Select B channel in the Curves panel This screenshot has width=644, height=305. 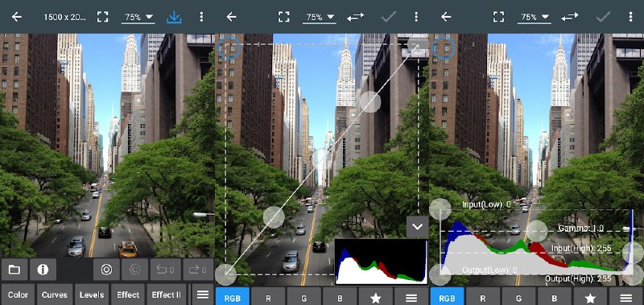click(340, 299)
